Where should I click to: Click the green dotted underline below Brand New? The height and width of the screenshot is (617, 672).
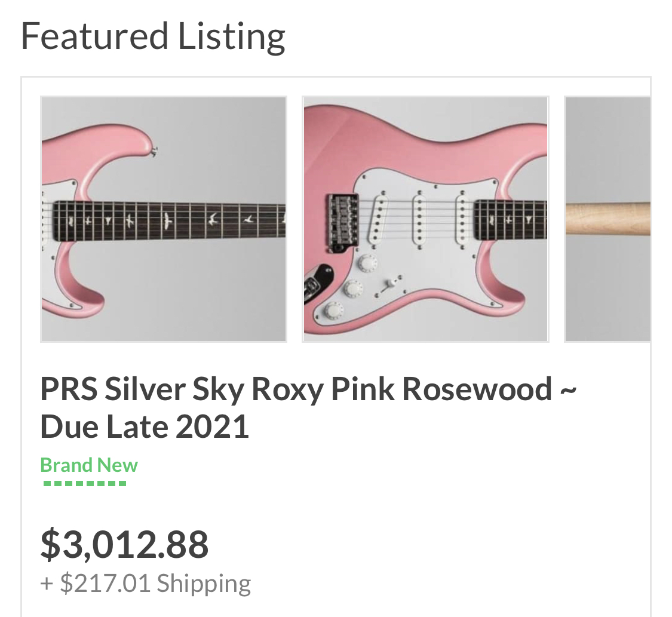[84, 483]
